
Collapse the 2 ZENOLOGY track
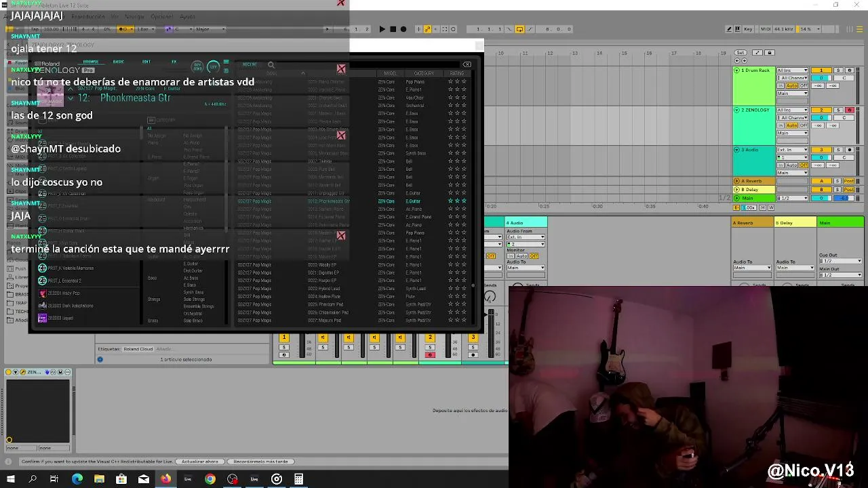tap(736, 110)
